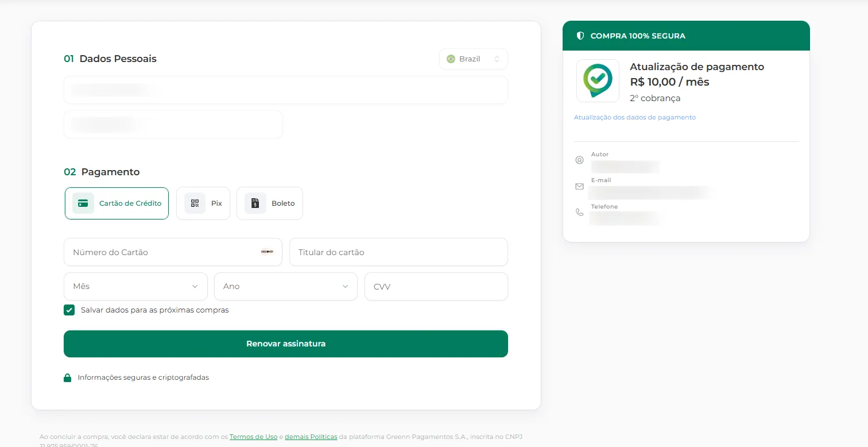The height and width of the screenshot is (447, 868).
Task: Expand the Ano year dropdown
Action: (x=286, y=286)
